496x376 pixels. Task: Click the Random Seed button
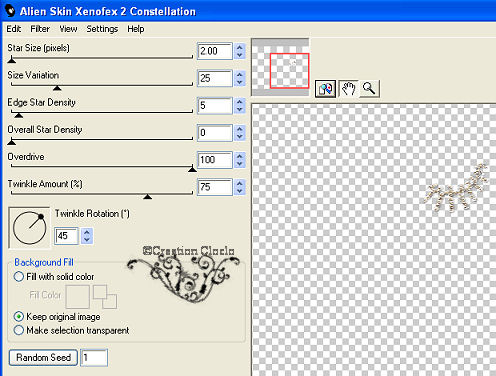(x=43, y=358)
